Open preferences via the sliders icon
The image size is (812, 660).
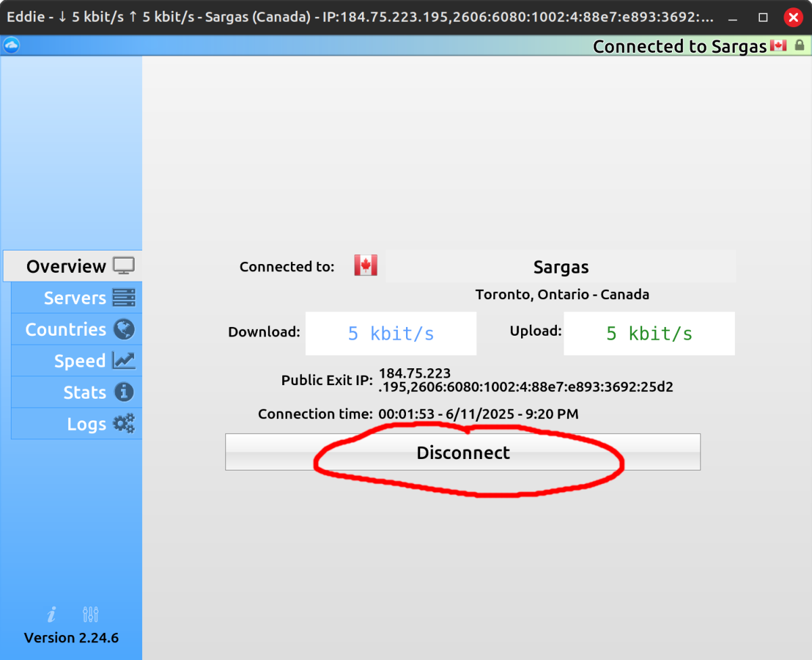click(91, 614)
